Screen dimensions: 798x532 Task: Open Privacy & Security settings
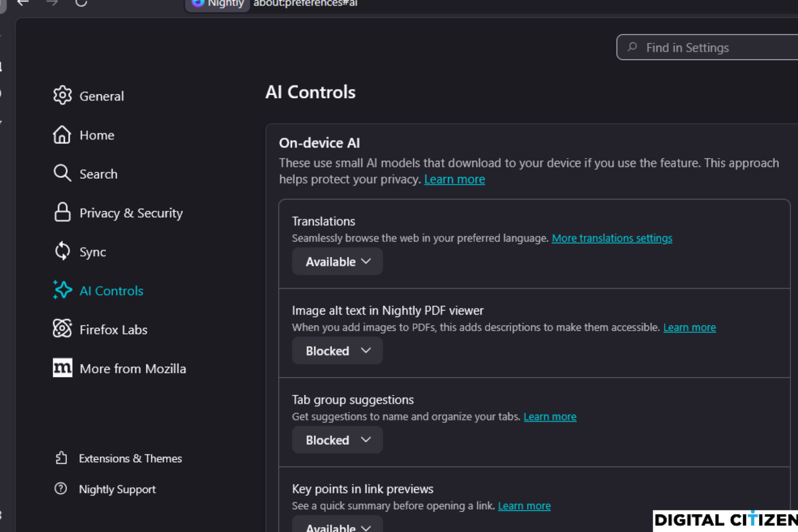(131, 213)
